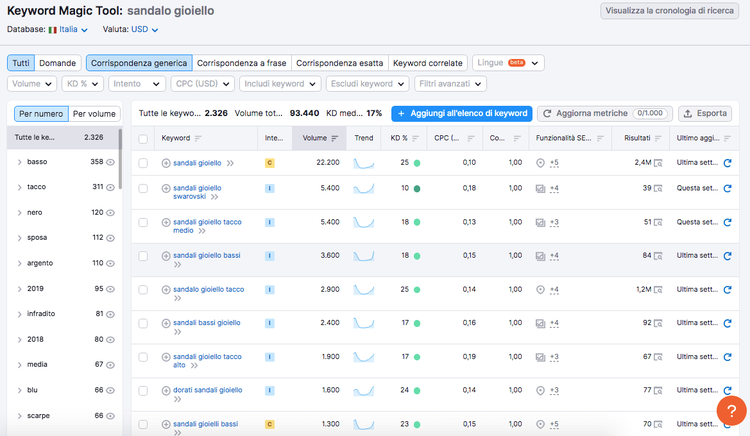This screenshot has width=750, height=436.
Task: Select the Tutti tab
Action: click(21, 63)
